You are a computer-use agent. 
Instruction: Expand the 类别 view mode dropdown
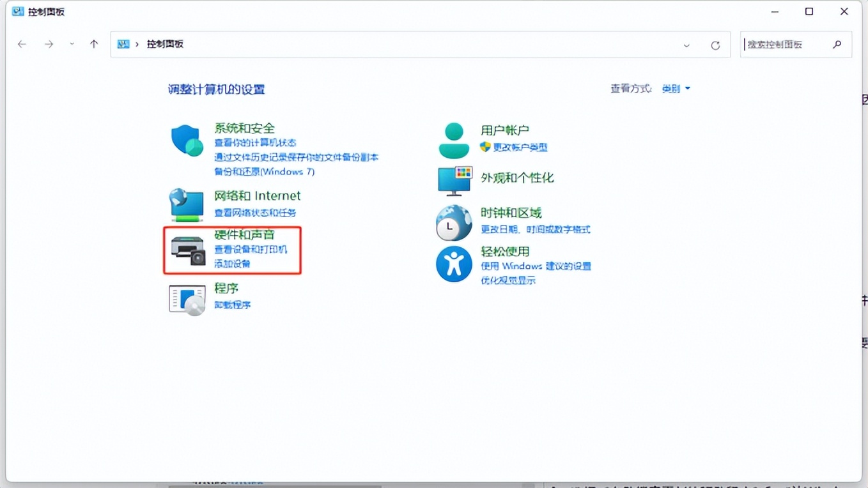676,88
